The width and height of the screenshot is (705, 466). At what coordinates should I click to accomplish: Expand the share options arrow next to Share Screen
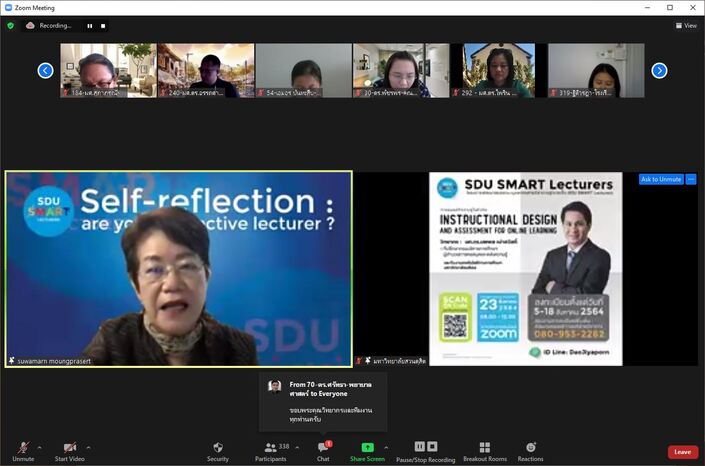click(386, 448)
